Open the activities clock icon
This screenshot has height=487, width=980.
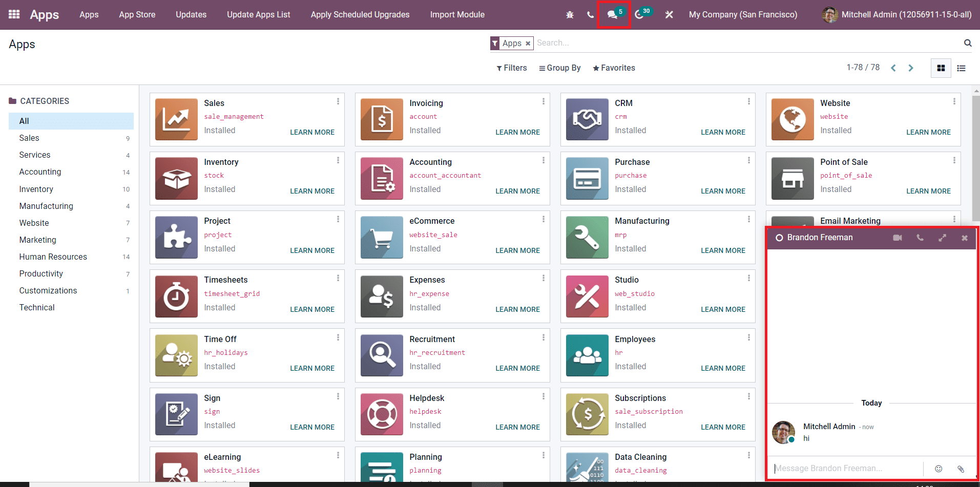point(639,14)
